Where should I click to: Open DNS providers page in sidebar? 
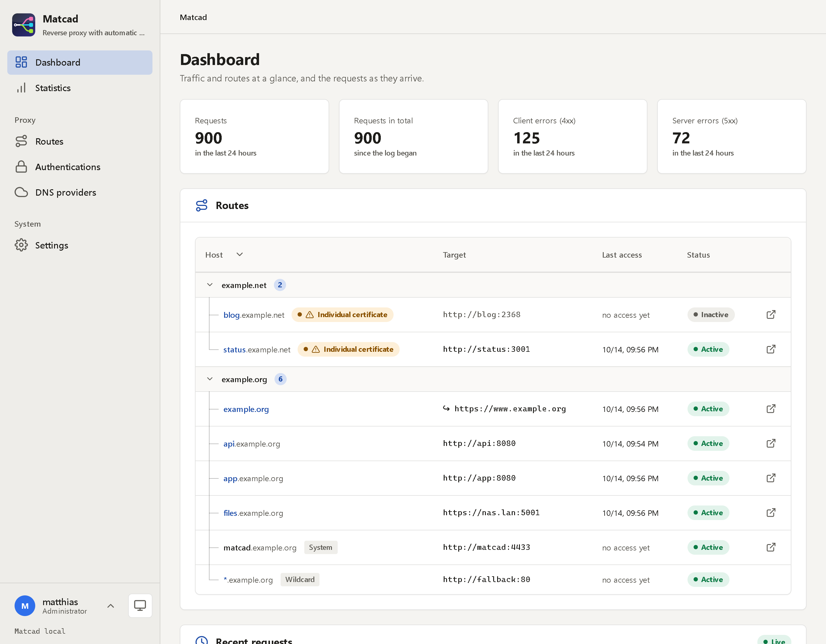coord(80,192)
